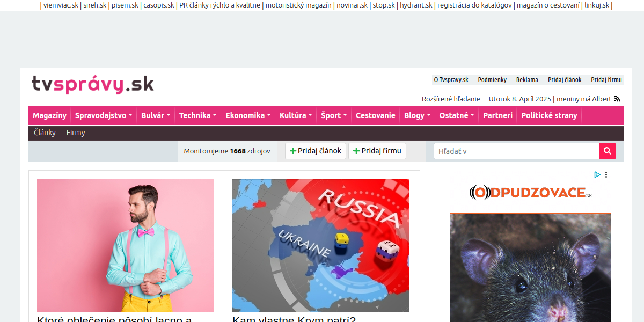
Task: Open the Magazíny menu item
Action: pyautogui.click(x=49, y=115)
